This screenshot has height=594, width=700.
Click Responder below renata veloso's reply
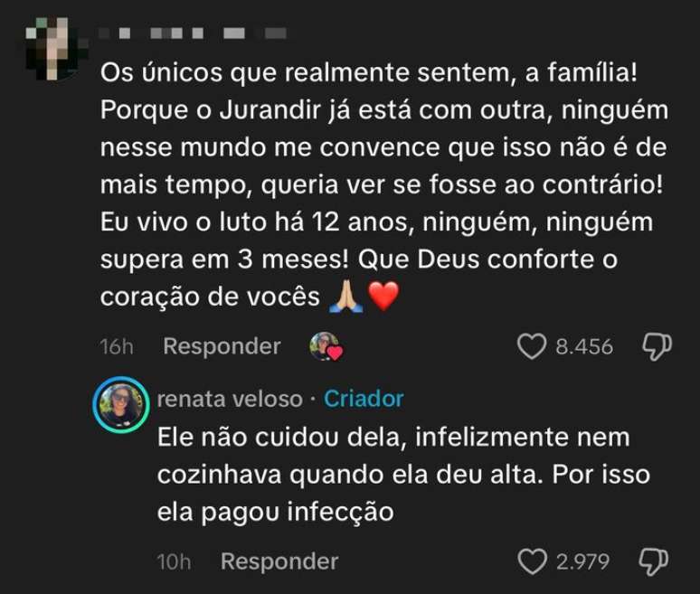tap(279, 561)
